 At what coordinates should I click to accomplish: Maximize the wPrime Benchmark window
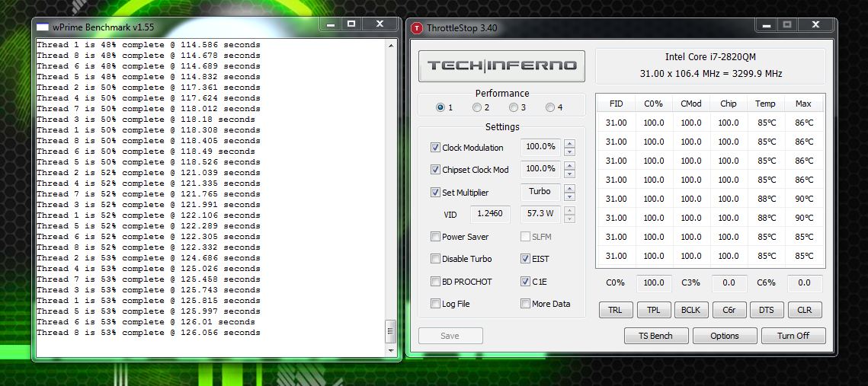351,24
